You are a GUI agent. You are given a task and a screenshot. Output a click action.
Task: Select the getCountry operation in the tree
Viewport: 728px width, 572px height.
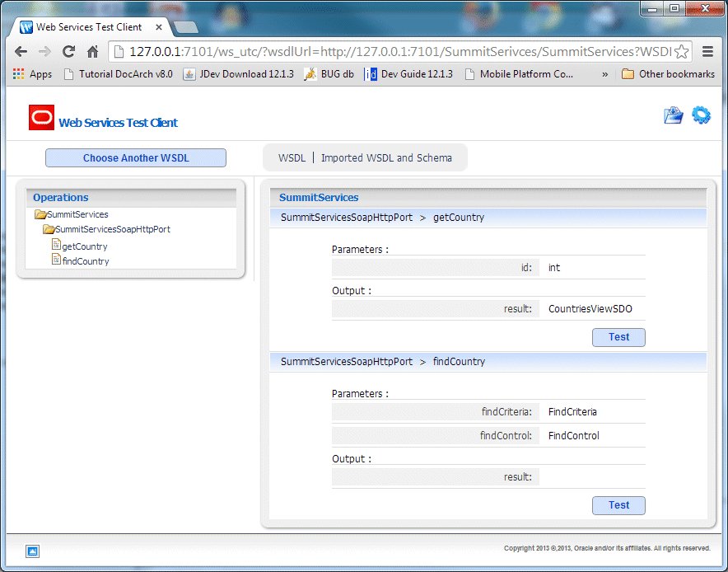[85, 246]
